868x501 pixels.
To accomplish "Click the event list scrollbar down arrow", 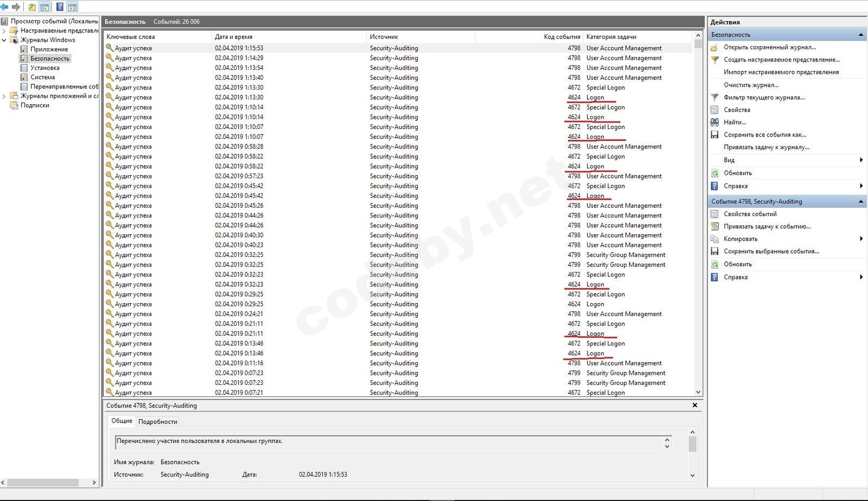I will (x=698, y=392).
